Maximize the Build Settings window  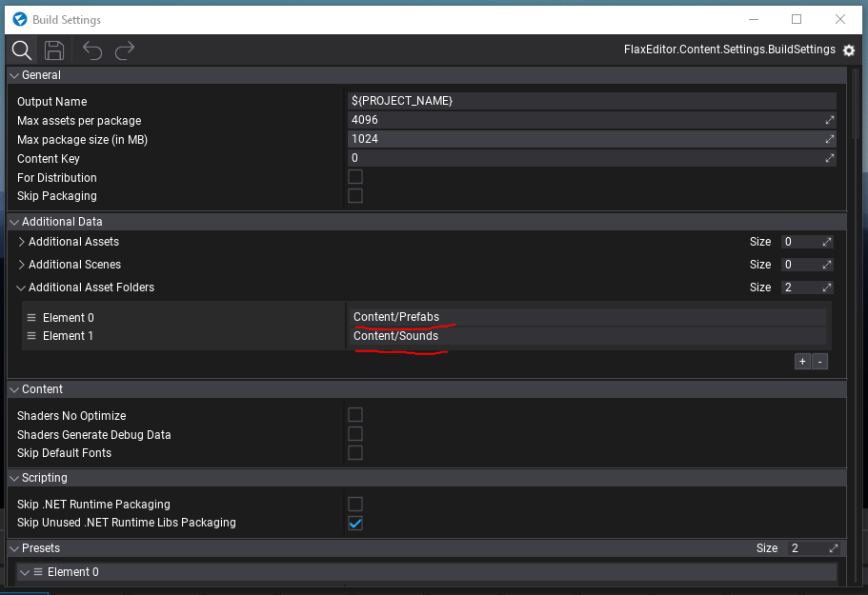click(x=797, y=19)
